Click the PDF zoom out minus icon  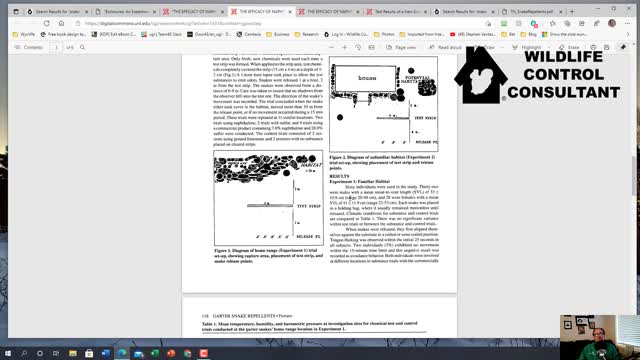click(331, 47)
